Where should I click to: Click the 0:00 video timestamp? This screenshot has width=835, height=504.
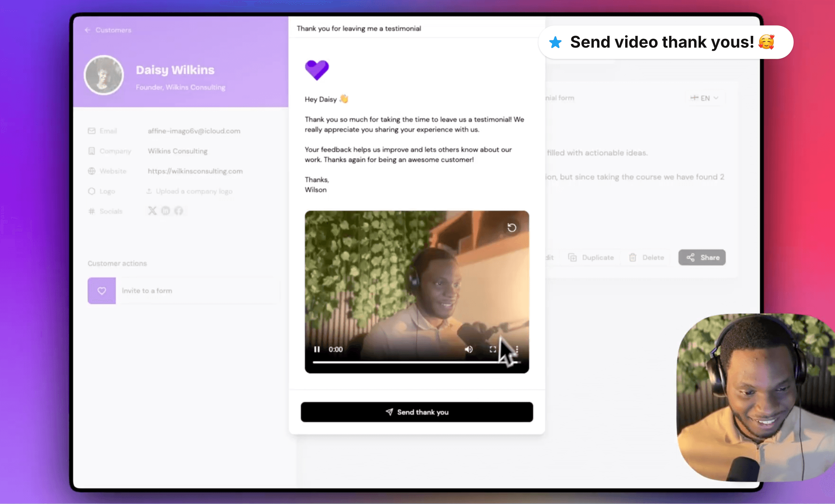click(x=336, y=349)
